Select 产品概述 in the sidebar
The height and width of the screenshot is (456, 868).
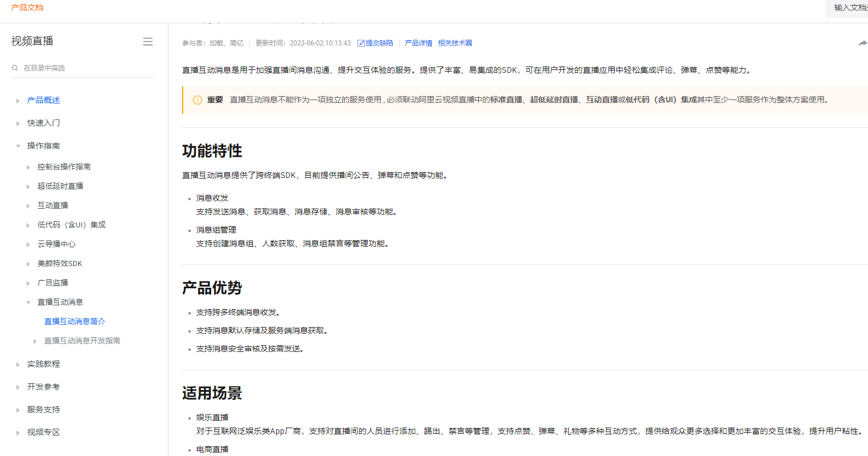(x=44, y=100)
